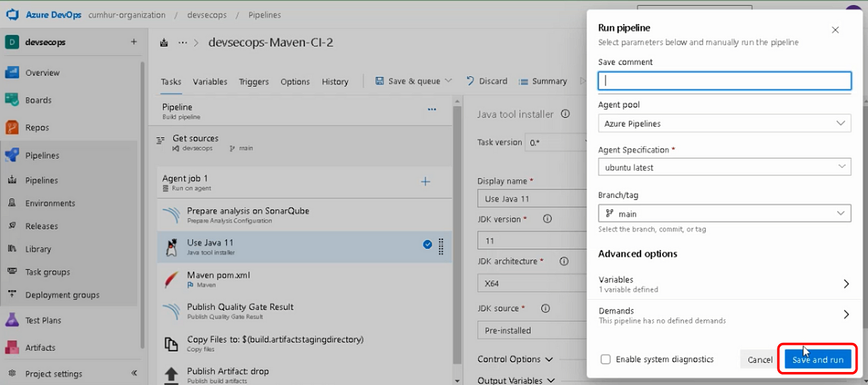Expand the Control Options section
Viewport: 868px width, 385px height.
(x=515, y=359)
